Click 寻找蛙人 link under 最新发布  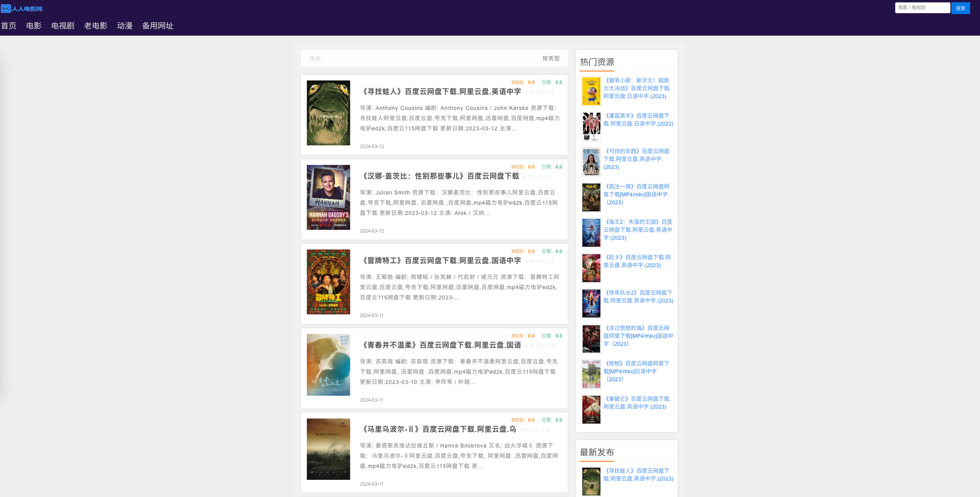pyautogui.click(x=638, y=474)
